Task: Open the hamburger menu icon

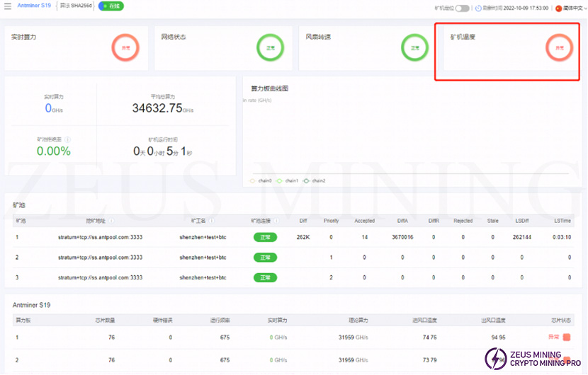Action: coord(8,6)
